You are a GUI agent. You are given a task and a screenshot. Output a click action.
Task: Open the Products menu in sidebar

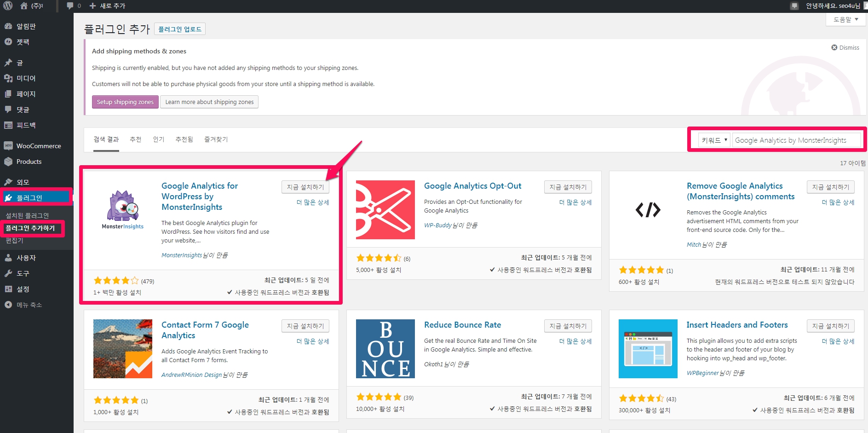click(29, 162)
